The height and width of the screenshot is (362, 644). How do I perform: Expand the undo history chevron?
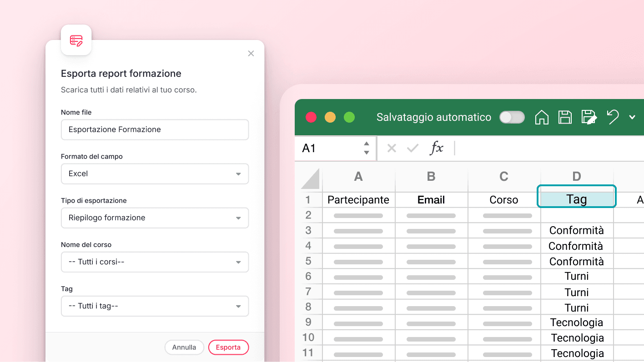point(632,117)
